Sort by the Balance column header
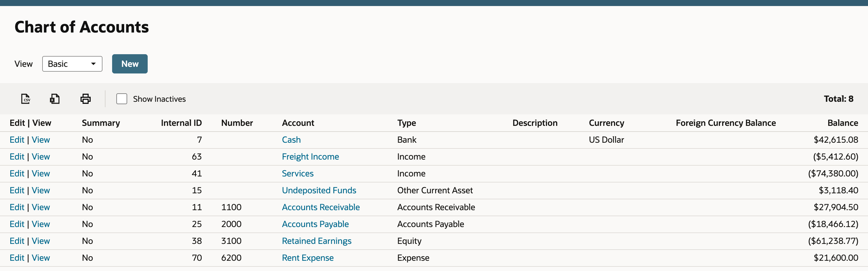 coord(842,123)
